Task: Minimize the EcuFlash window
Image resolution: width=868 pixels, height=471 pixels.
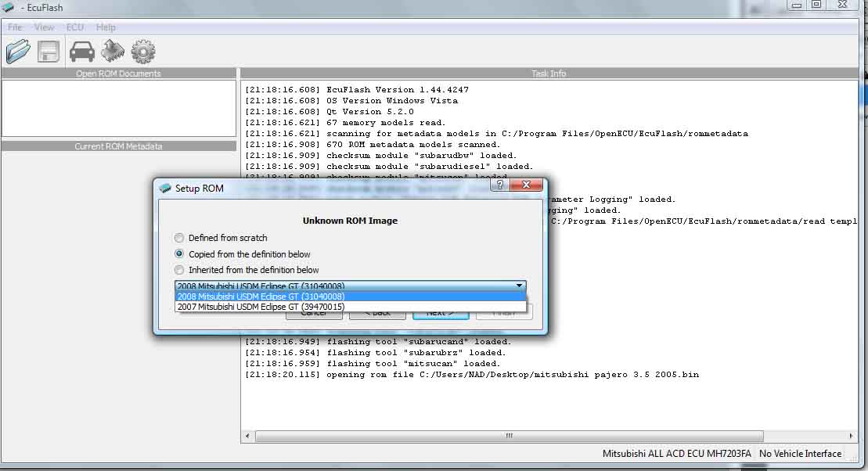Action: point(797,5)
